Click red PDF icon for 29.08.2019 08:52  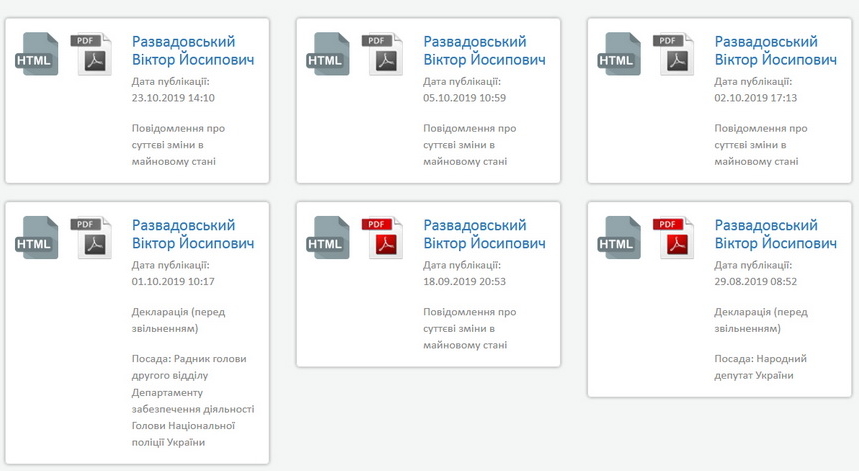(674, 238)
